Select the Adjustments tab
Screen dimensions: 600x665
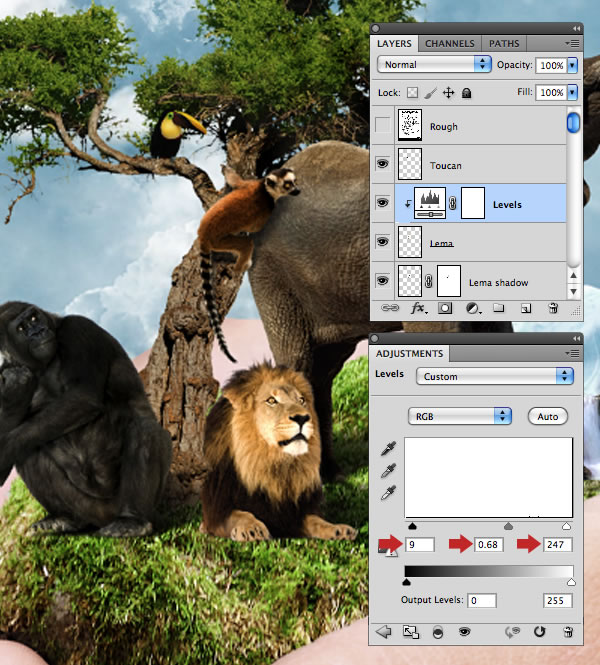tap(409, 354)
